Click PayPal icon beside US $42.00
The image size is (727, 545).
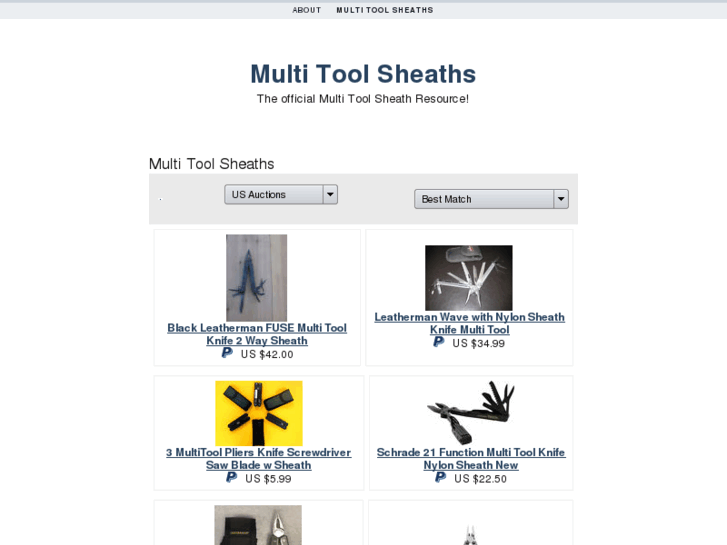[x=227, y=353]
